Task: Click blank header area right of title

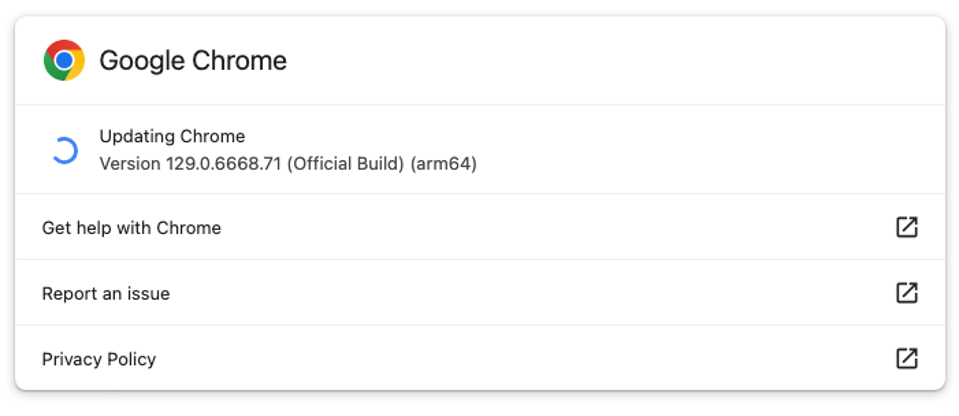Action: coord(600,61)
